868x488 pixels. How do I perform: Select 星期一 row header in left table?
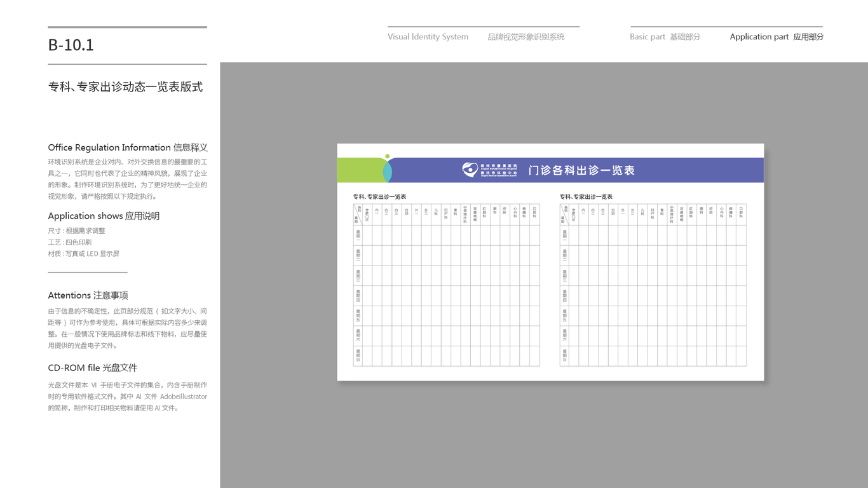coord(358,235)
